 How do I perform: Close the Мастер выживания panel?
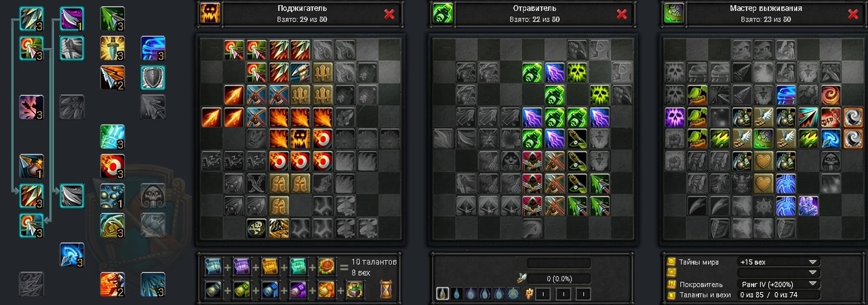point(854,14)
